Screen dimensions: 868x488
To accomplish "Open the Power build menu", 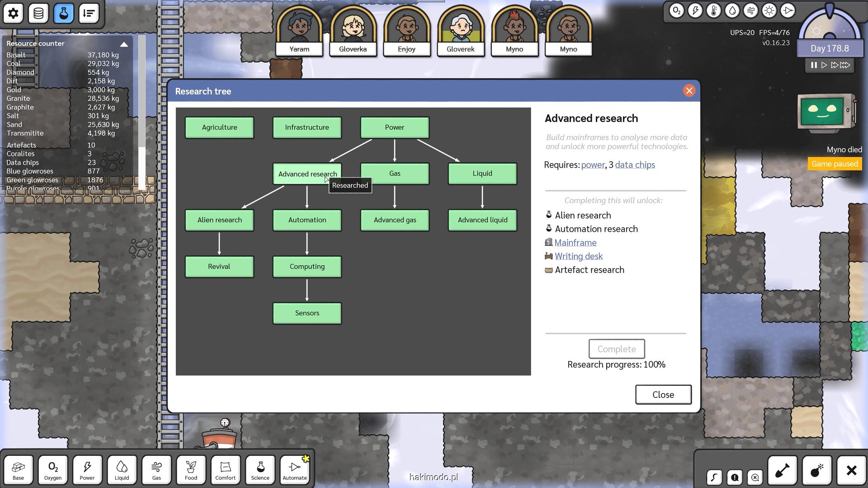I will point(87,470).
